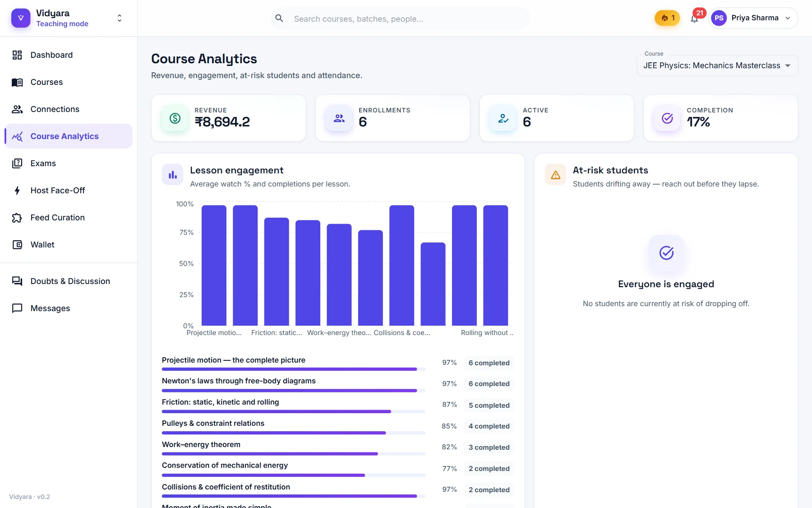Click the Exams quiz icon
The width and height of the screenshot is (812, 508).
click(17, 163)
